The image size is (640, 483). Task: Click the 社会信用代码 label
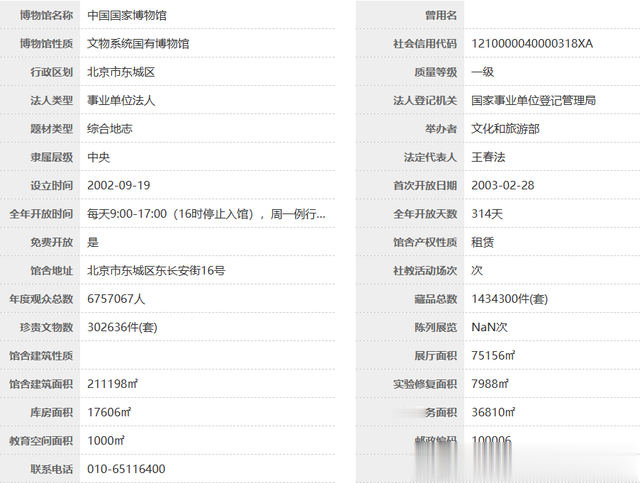425,44
